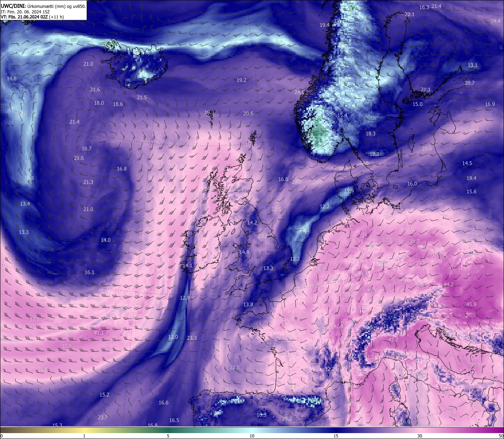Click the 16.9 value on the map
The width and height of the screenshot is (504, 439).
point(490,104)
